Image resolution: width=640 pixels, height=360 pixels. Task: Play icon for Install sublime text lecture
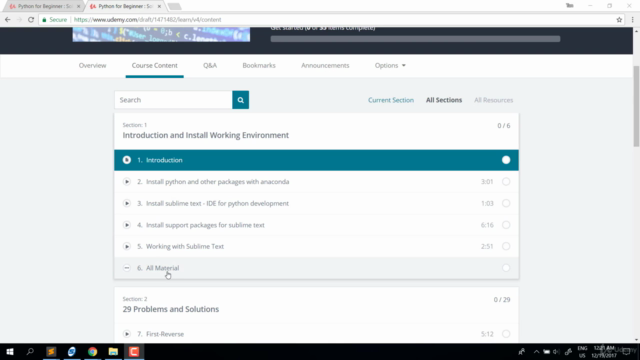(127, 203)
